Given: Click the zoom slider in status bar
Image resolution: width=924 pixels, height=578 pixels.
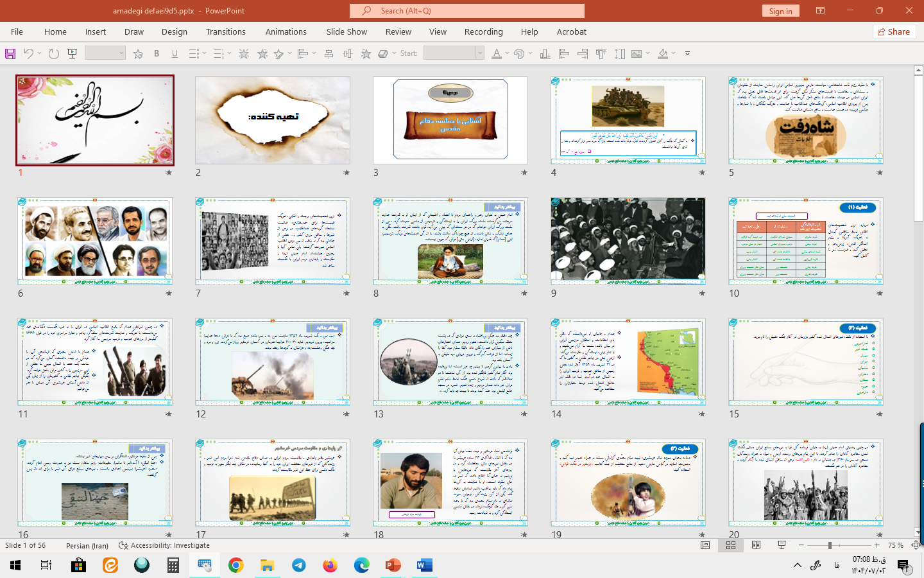Looking at the screenshot, I should pos(830,545).
